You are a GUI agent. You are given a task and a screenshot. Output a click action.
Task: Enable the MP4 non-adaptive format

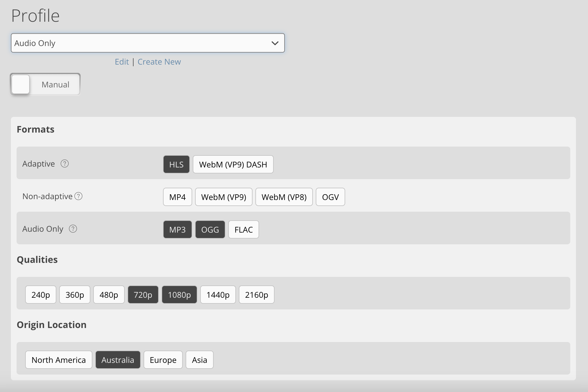tap(178, 197)
